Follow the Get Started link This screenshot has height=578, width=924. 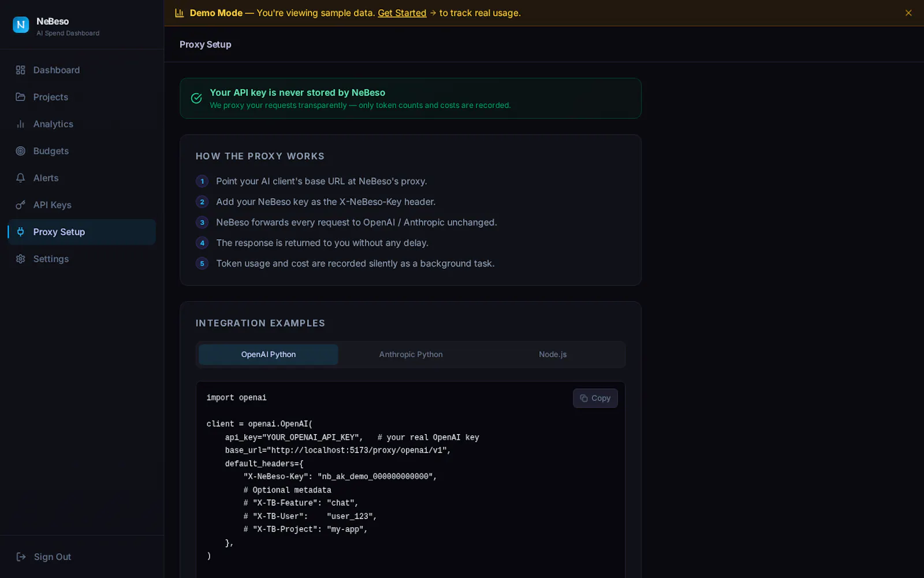click(x=402, y=13)
